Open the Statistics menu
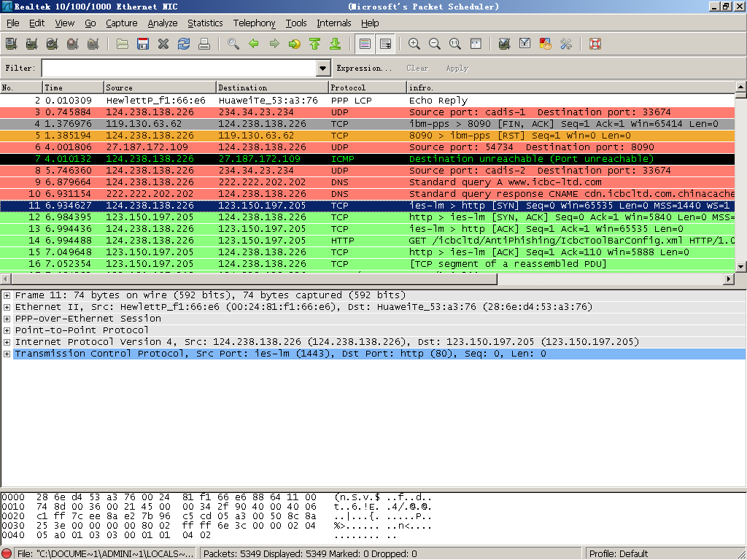Screen dimensions: 747x560 tap(205, 23)
